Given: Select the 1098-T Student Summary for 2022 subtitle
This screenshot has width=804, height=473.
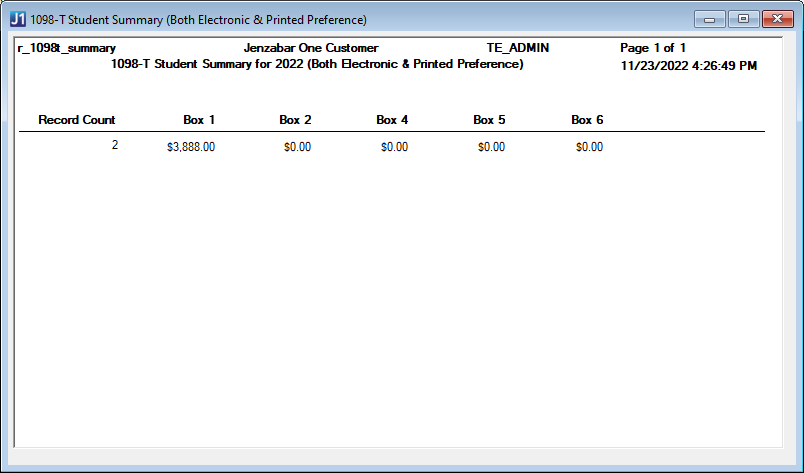Looking at the screenshot, I should tap(317, 64).
